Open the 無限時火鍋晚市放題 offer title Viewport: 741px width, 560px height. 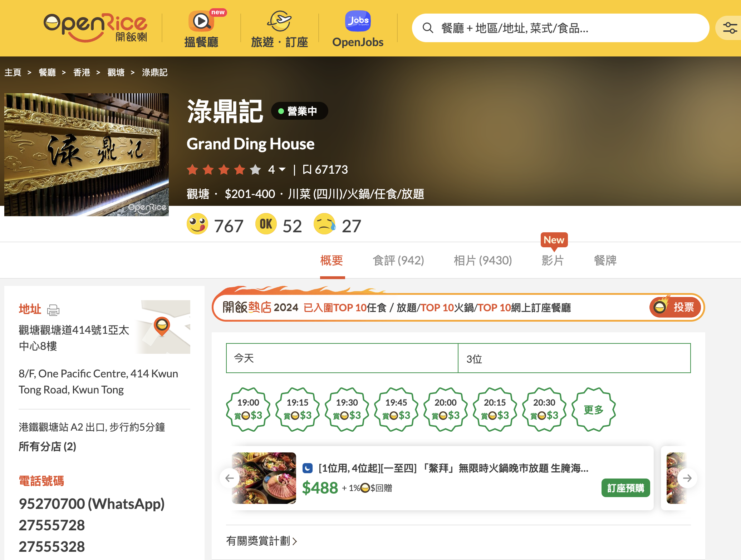(453, 468)
